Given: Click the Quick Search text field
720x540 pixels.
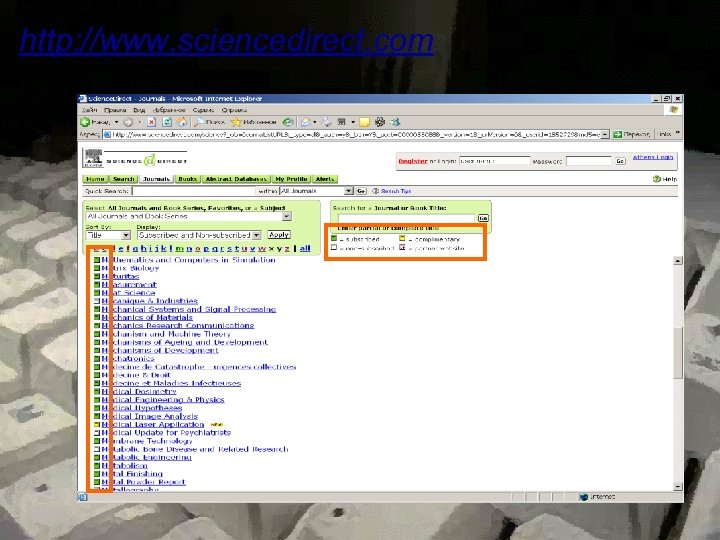Looking at the screenshot, I should pyautogui.click(x=193, y=191).
